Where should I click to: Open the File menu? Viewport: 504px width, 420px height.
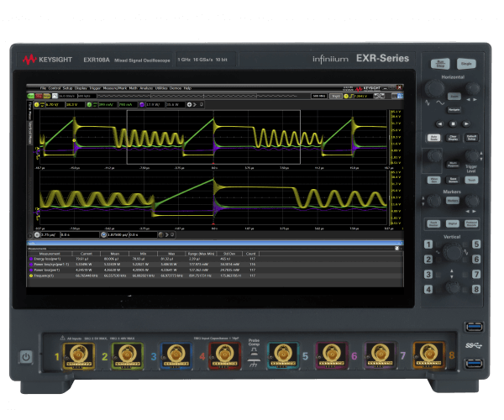point(43,88)
